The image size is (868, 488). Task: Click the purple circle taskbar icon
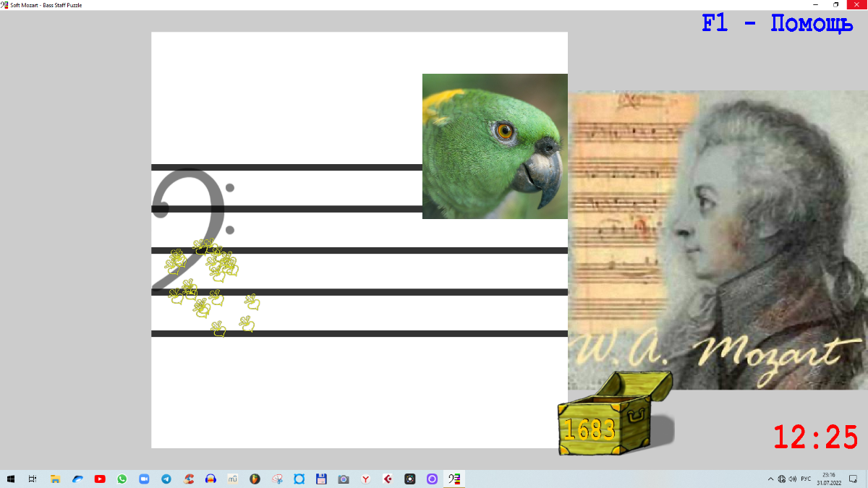[433, 479]
